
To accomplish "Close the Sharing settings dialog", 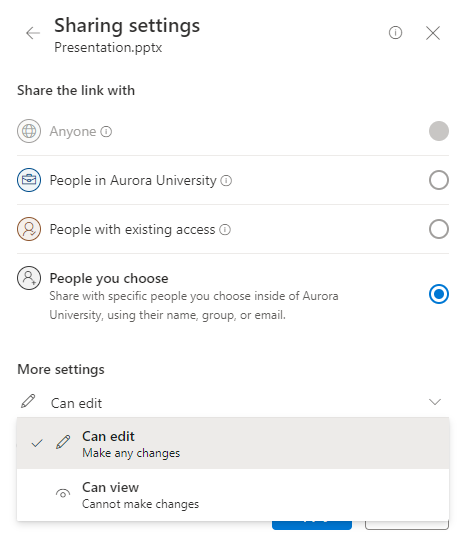I will 433,33.
